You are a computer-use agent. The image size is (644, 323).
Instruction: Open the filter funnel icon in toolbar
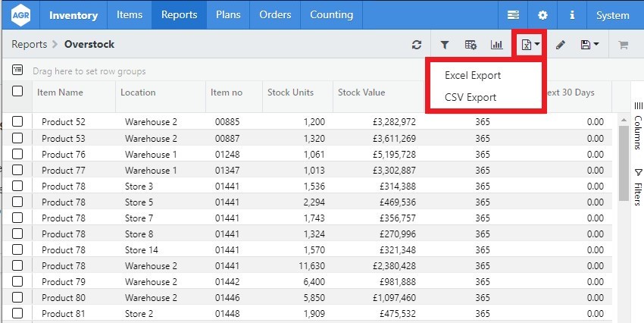[x=445, y=45]
